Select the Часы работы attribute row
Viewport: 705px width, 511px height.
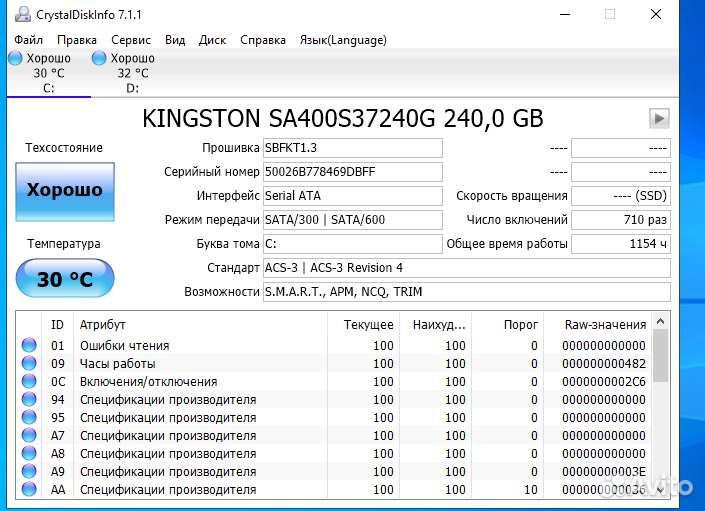[334, 364]
